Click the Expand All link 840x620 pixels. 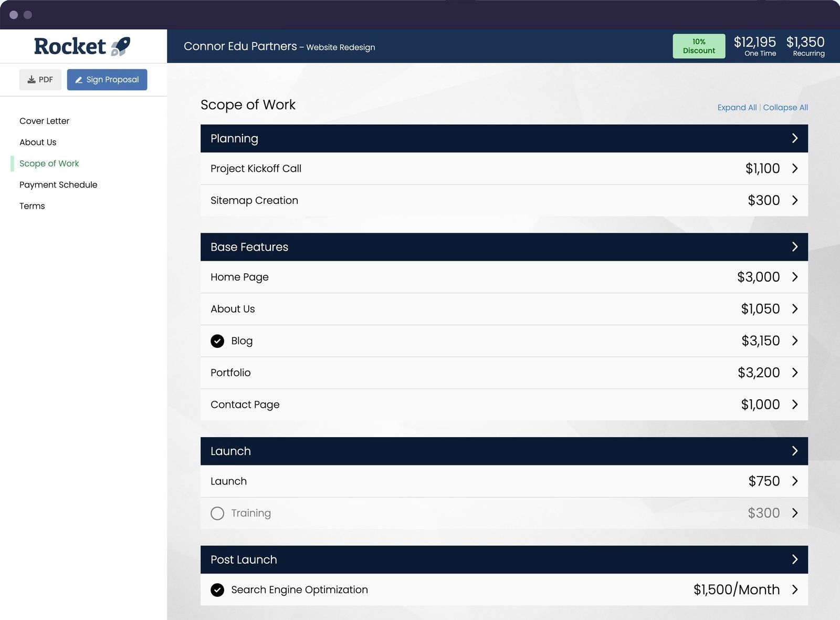(x=737, y=107)
